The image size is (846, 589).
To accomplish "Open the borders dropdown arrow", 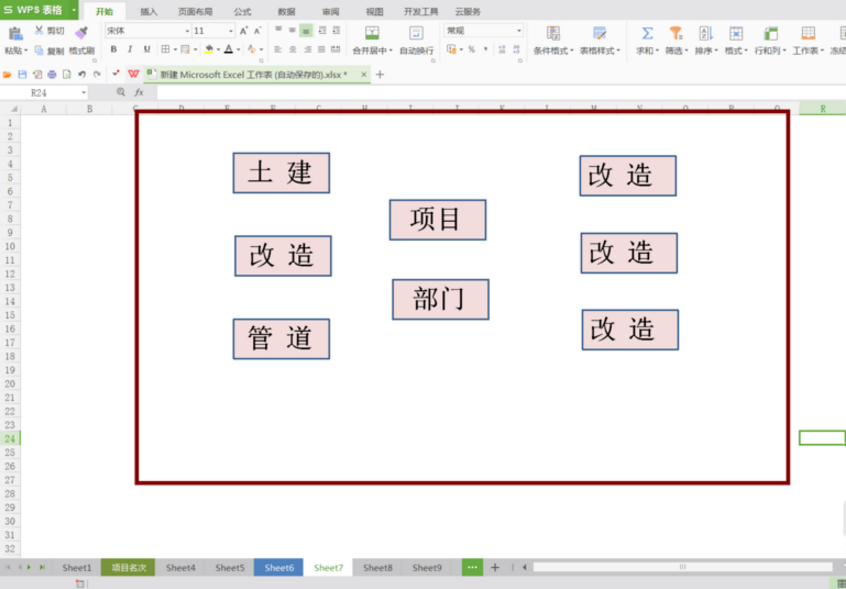I will pos(175,50).
